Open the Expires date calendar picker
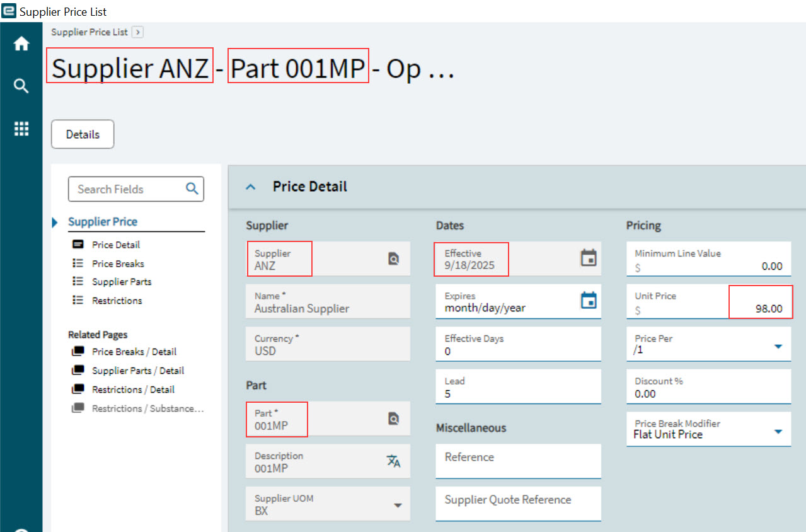Viewport: 806px width, 532px height. pyautogui.click(x=588, y=301)
